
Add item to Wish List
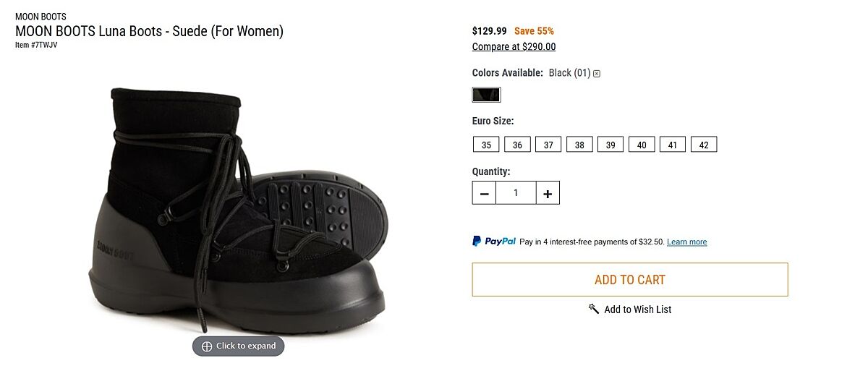coord(629,310)
